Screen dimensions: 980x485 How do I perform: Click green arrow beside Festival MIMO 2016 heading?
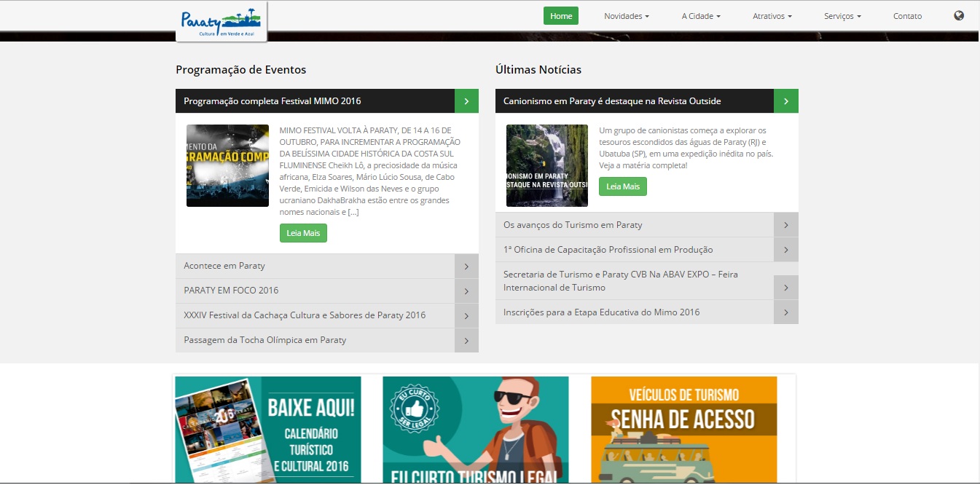[x=466, y=101]
